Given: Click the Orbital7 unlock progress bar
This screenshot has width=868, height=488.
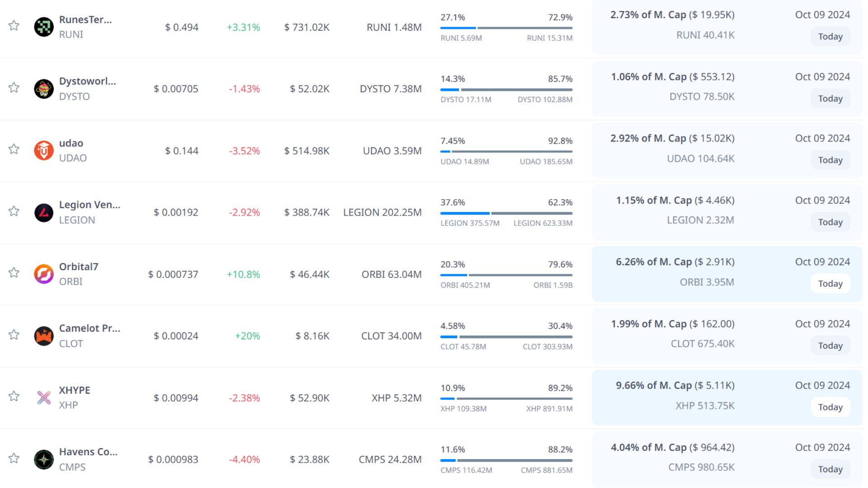Looking at the screenshot, I should pos(506,275).
